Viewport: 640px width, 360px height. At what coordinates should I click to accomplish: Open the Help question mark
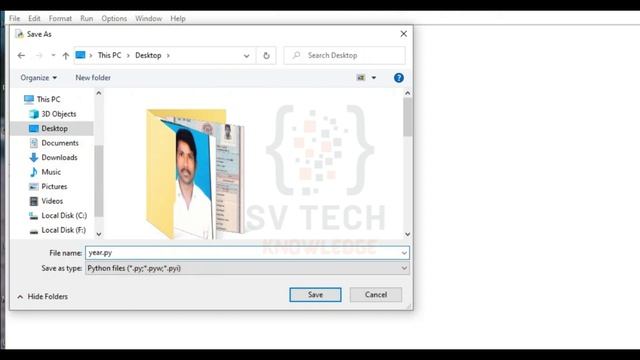pos(399,78)
